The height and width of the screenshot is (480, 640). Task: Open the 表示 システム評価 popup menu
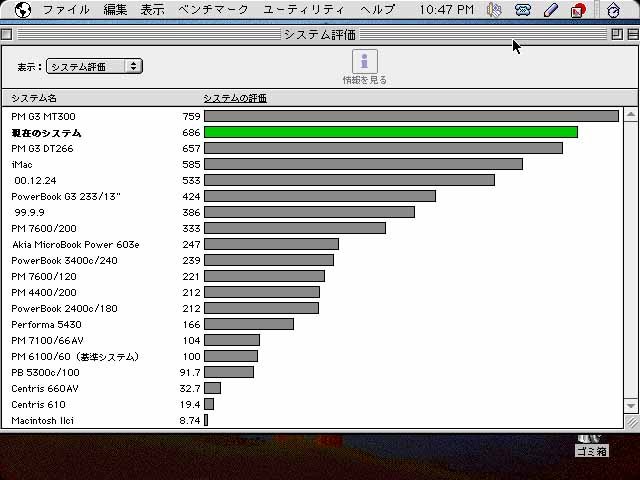[x=94, y=66]
